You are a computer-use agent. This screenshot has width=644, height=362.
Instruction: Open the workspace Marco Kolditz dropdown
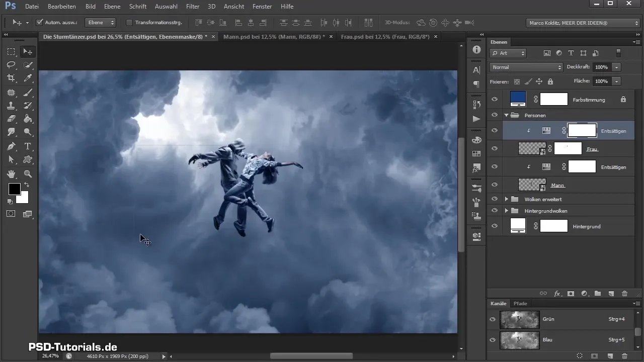point(583,23)
